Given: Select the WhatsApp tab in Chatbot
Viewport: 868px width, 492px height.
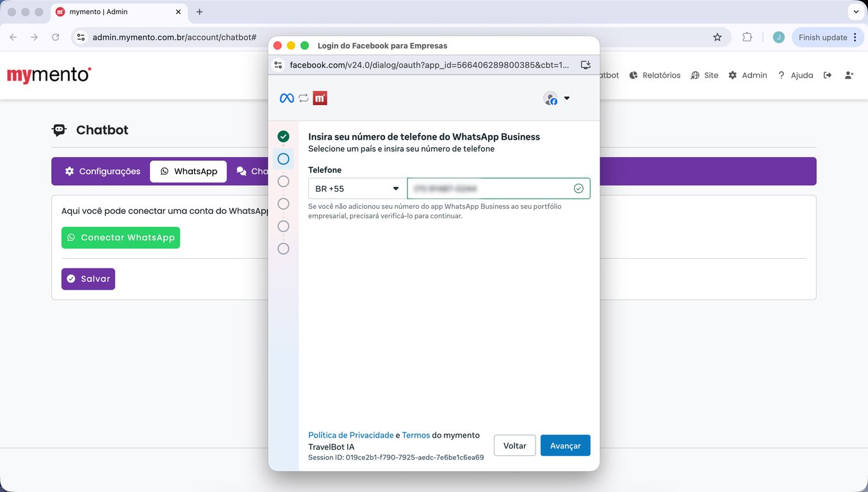Looking at the screenshot, I should point(188,172).
